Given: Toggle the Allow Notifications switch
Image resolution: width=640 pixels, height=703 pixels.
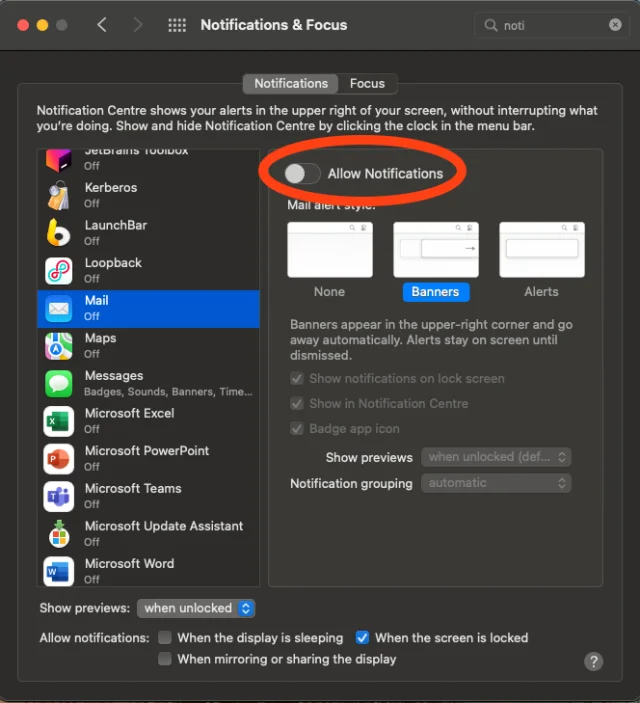Looking at the screenshot, I should tap(302, 174).
